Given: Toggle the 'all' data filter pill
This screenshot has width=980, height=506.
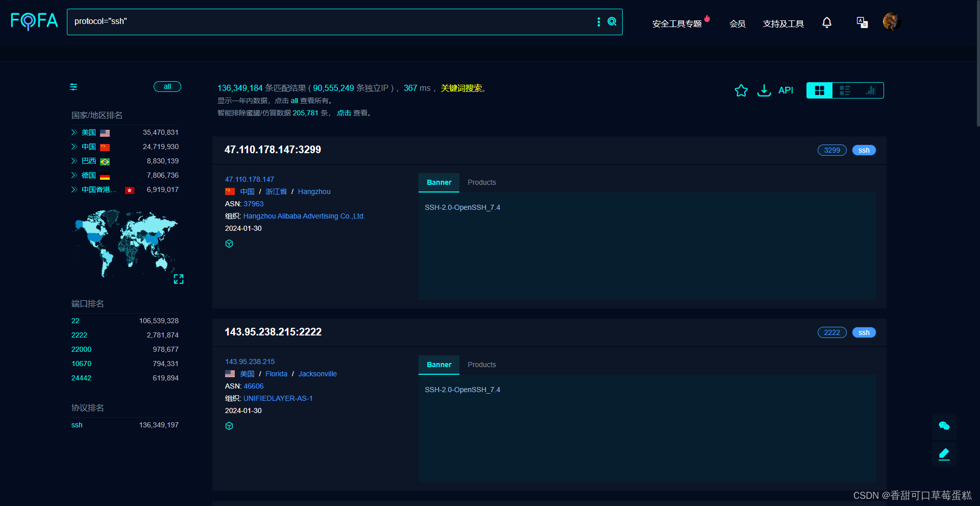Looking at the screenshot, I should (x=167, y=87).
